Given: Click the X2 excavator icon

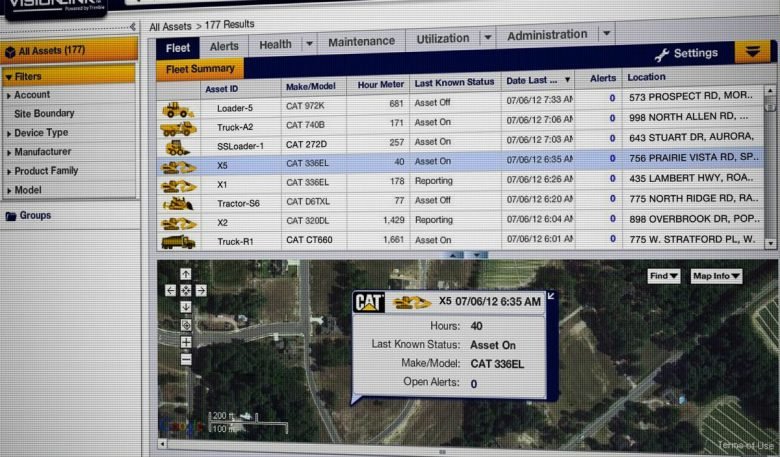Looking at the screenshot, I should point(179,224).
